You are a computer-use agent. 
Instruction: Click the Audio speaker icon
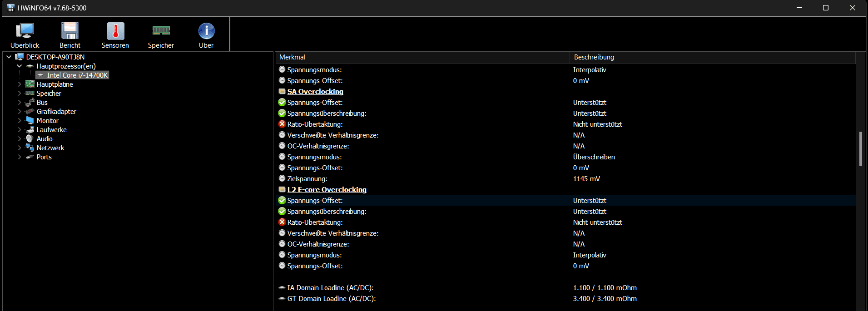[x=30, y=138]
